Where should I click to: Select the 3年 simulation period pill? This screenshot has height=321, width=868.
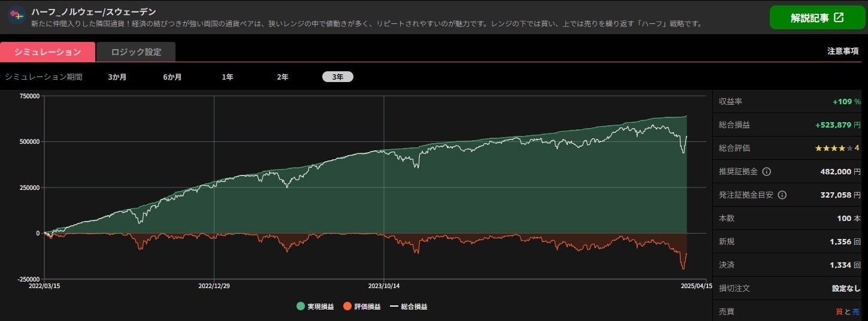338,77
